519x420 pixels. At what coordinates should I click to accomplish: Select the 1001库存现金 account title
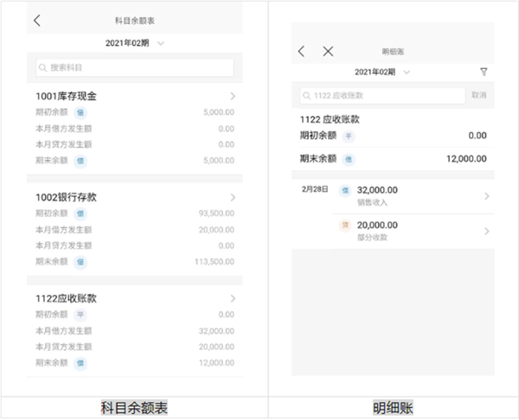pyautogui.click(x=66, y=96)
